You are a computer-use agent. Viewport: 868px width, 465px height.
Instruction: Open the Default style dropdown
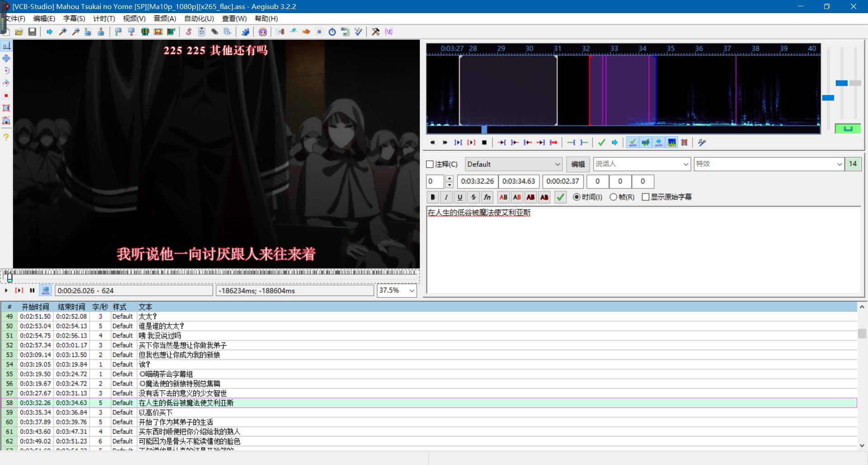tap(514, 164)
